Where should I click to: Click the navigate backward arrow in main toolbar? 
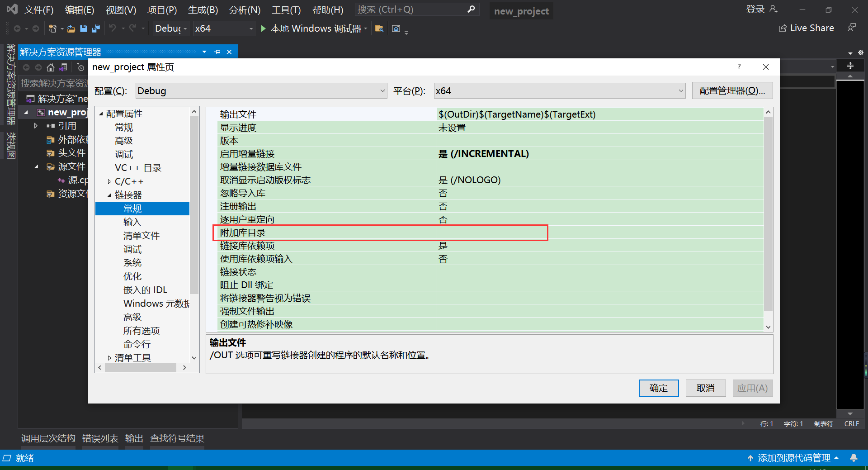pyautogui.click(x=17, y=28)
